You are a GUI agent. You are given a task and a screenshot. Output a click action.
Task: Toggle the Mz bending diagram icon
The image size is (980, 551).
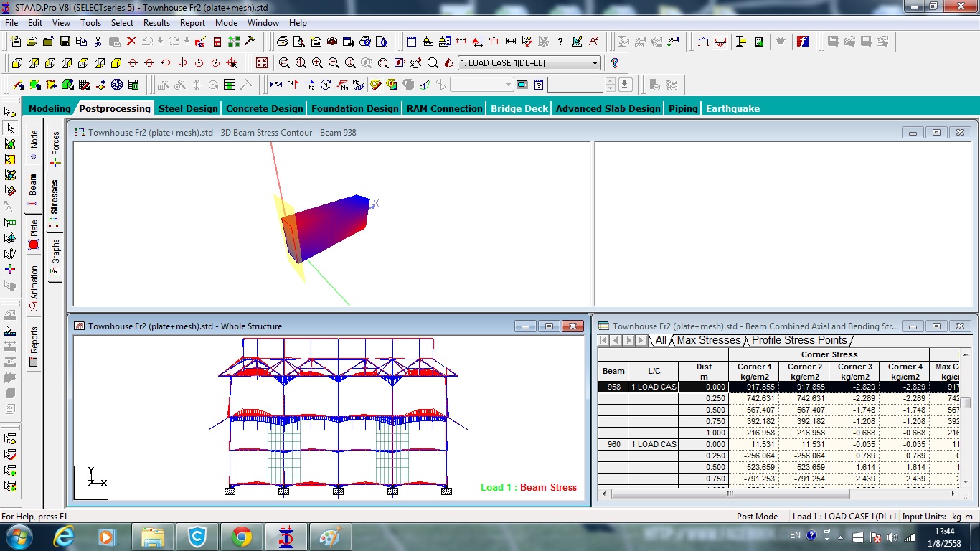[359, 85]
